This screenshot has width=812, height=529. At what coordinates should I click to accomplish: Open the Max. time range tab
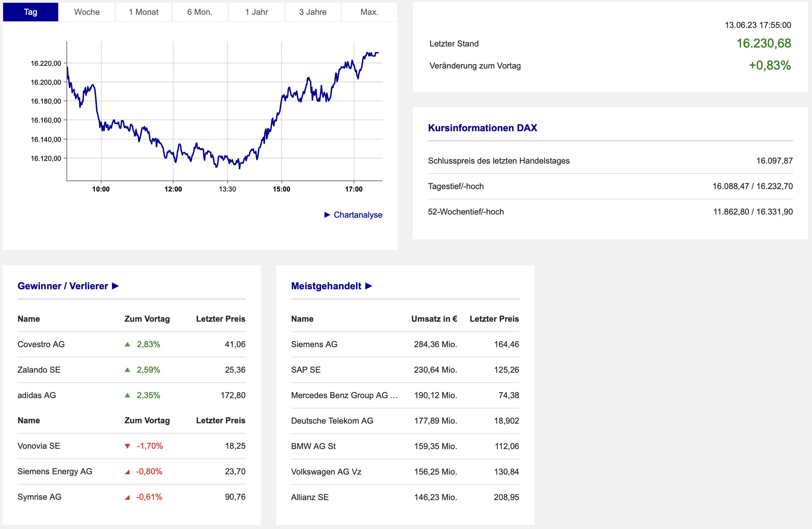[369, 12]
